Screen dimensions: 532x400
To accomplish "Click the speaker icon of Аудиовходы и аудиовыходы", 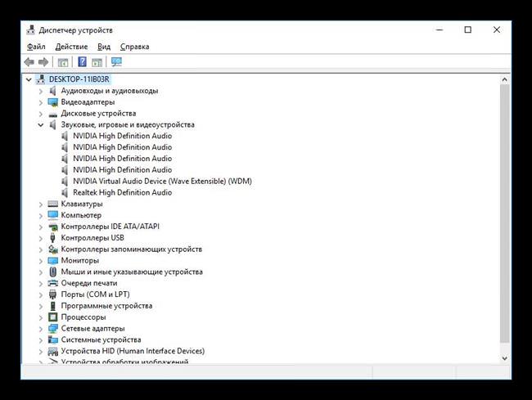I will click(53, 91).
